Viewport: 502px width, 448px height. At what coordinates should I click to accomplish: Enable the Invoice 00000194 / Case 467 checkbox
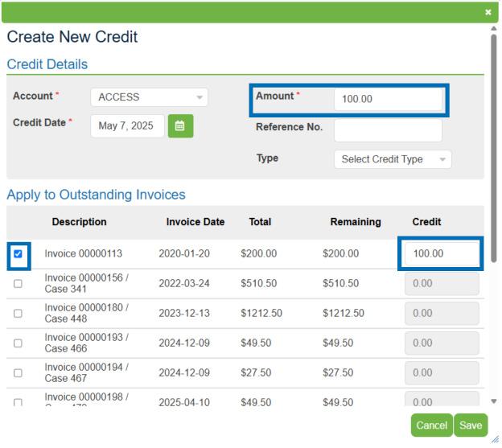pos(18,372)
